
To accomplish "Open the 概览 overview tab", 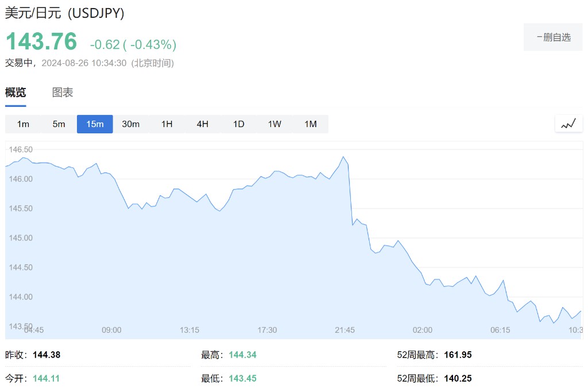I will pyautogui.click(x=16, y=93).
